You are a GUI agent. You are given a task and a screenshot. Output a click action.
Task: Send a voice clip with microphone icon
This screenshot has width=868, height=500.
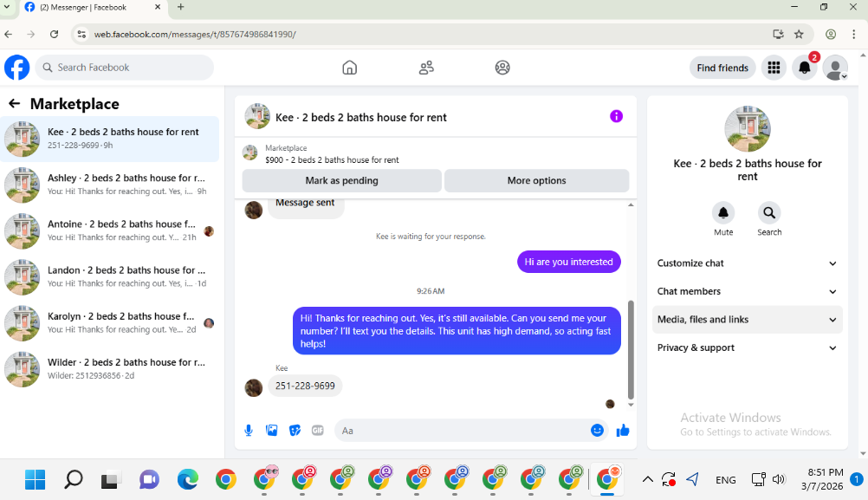coord(249,430)
